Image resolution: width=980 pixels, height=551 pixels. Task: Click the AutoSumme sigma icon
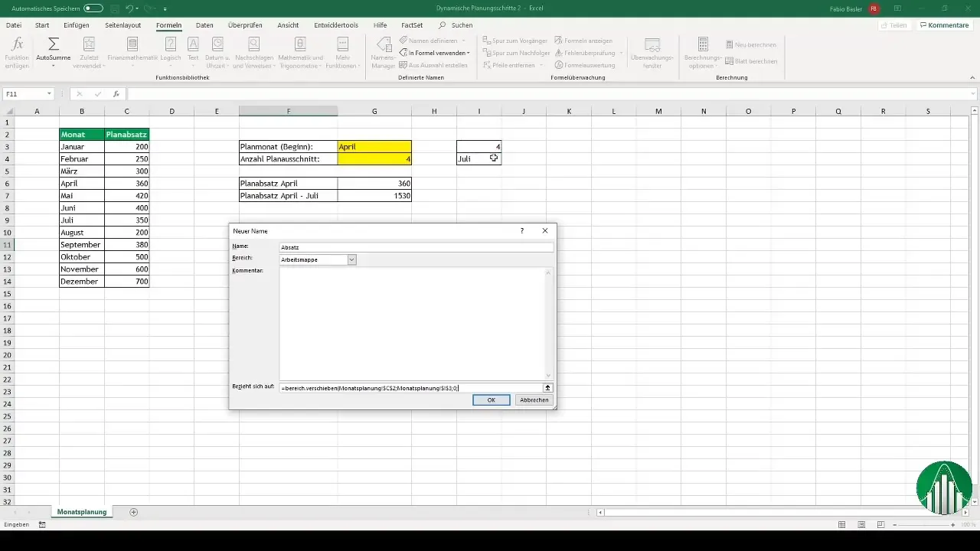click(54, 44)
